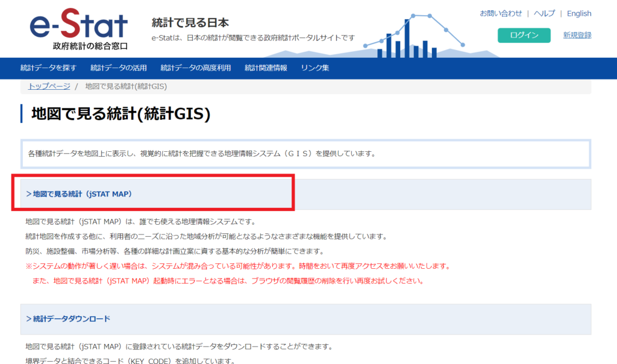Viewport: 617px width, 364px height.
Task: Click the line starting 防災、施設整備、市場分析等
Action: [175, 251]
